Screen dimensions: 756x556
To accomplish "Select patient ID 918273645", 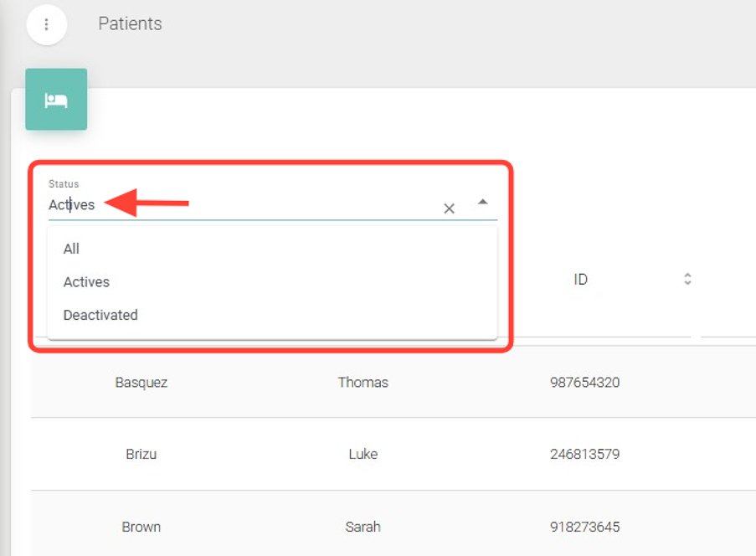I will 585,527.
